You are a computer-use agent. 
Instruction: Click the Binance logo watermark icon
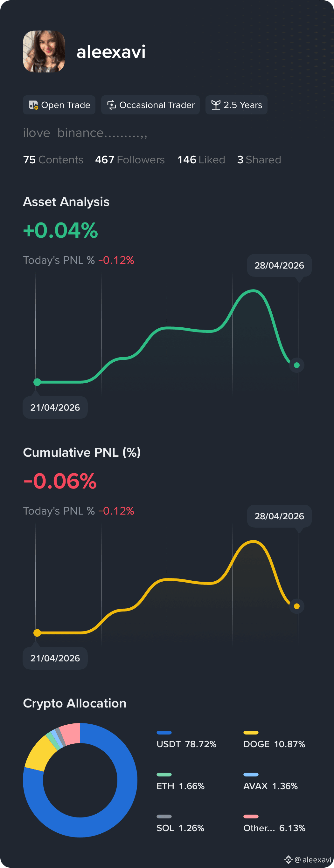tap(288, 859)
